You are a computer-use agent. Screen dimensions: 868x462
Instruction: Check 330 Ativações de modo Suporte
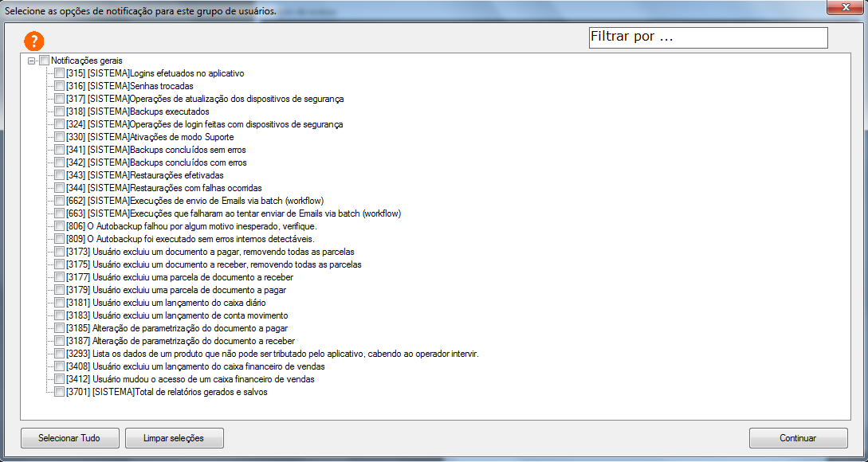[59, 137]
